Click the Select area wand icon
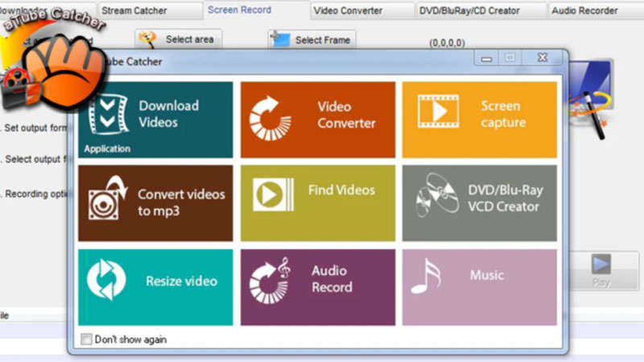Image resolution: width=644 pixels, height=362 pixels. pos(147,39)
